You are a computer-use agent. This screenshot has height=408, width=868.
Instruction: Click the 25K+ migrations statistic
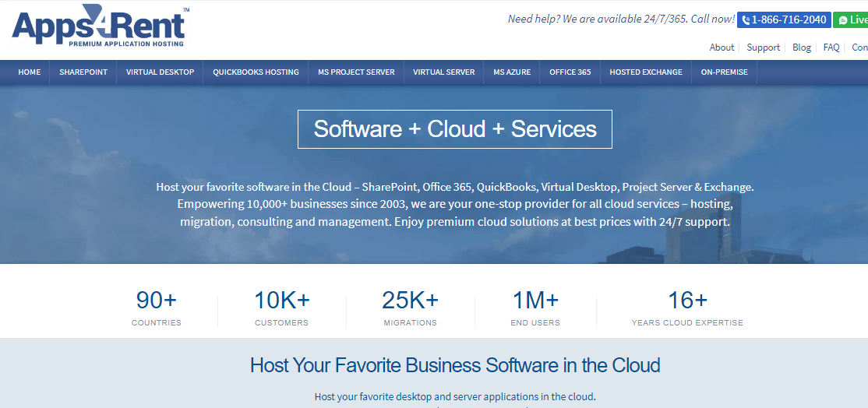pyautogui.click(x=410, y=308)
